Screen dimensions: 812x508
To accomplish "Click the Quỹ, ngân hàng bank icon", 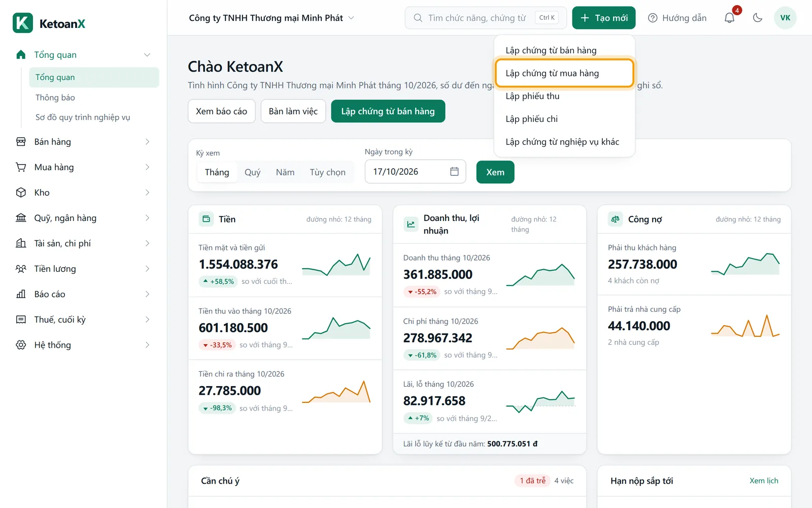I will click(x=21, y=218).
